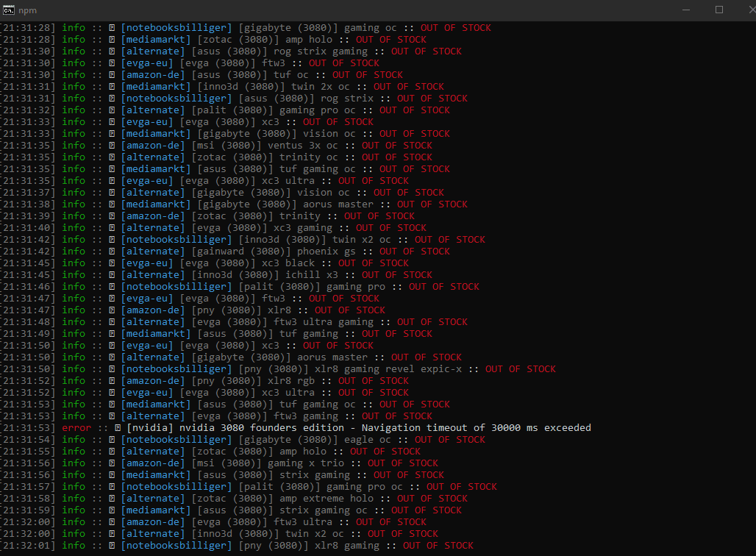Click the npm console window icon

point(8,10)
